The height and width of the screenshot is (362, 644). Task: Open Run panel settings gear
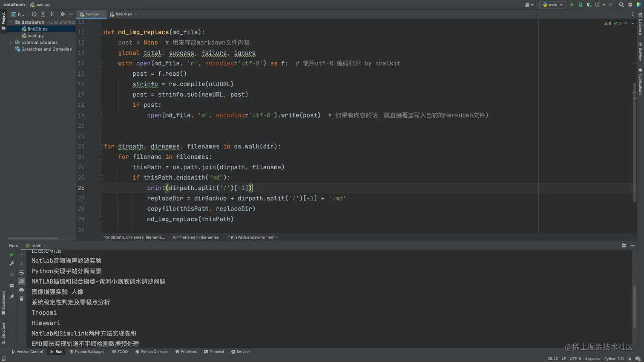624,245
